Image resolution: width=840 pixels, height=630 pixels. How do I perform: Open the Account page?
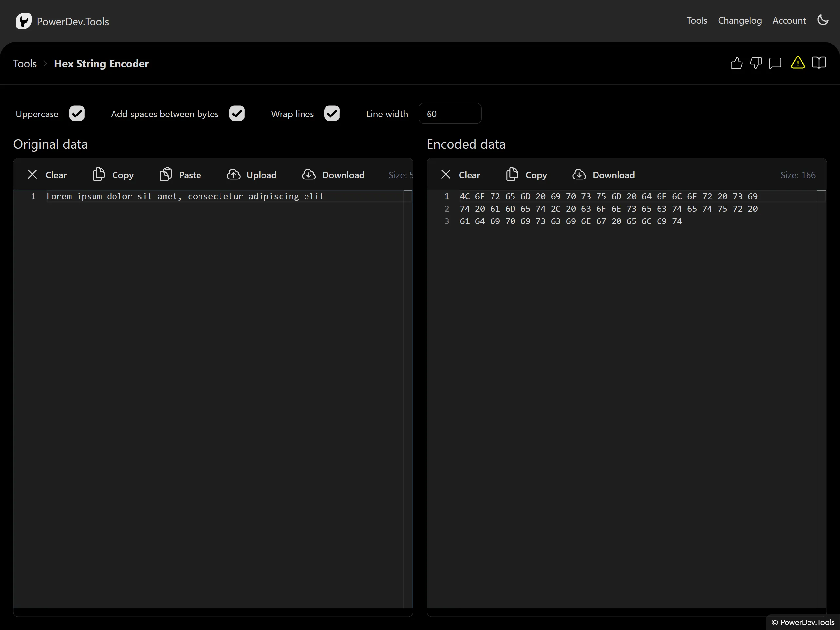789,20
